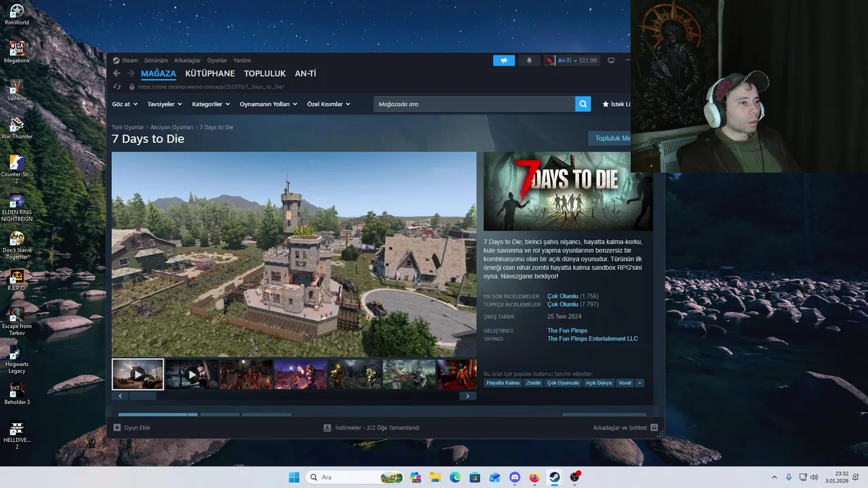Image resolution: width=868 pixels, height=488 pixels.
Task: Open the Oyunlar menu
Action: [217, 60]
